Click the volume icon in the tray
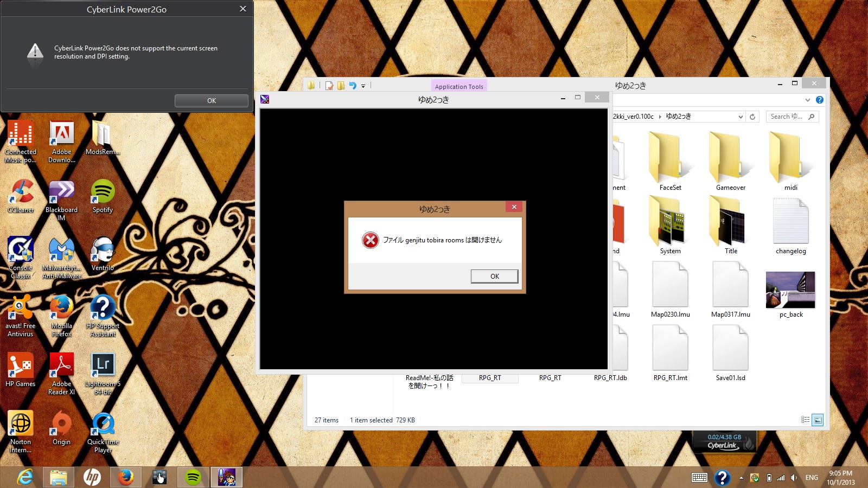This screenshot has height=488, width=868. 794,478
